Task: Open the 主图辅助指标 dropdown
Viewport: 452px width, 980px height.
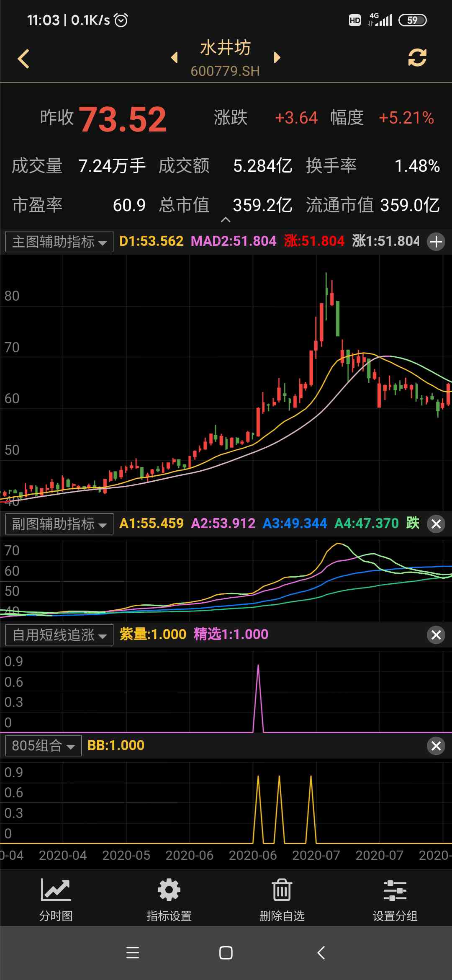Action: [x=59, y=242]
